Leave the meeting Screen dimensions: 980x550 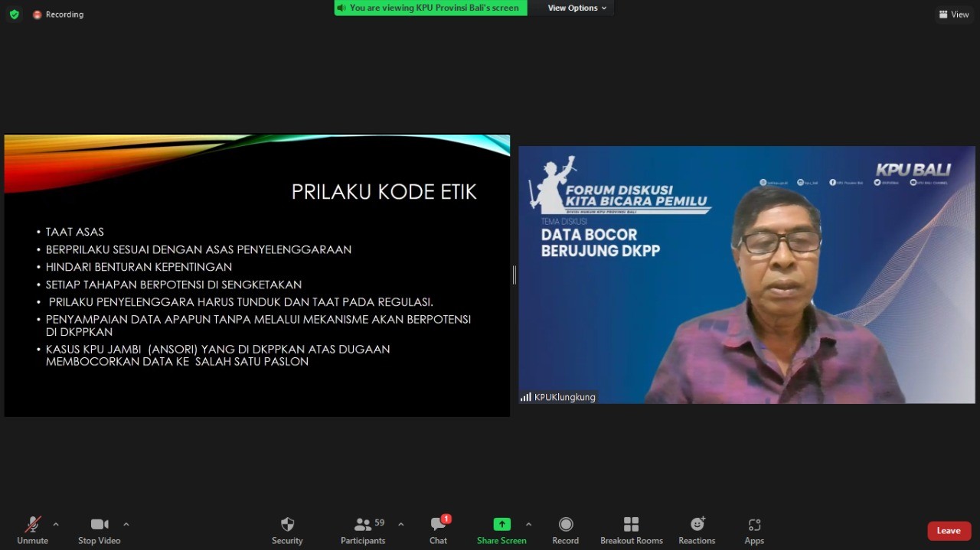pyautogui.click(x=949, y=531)
